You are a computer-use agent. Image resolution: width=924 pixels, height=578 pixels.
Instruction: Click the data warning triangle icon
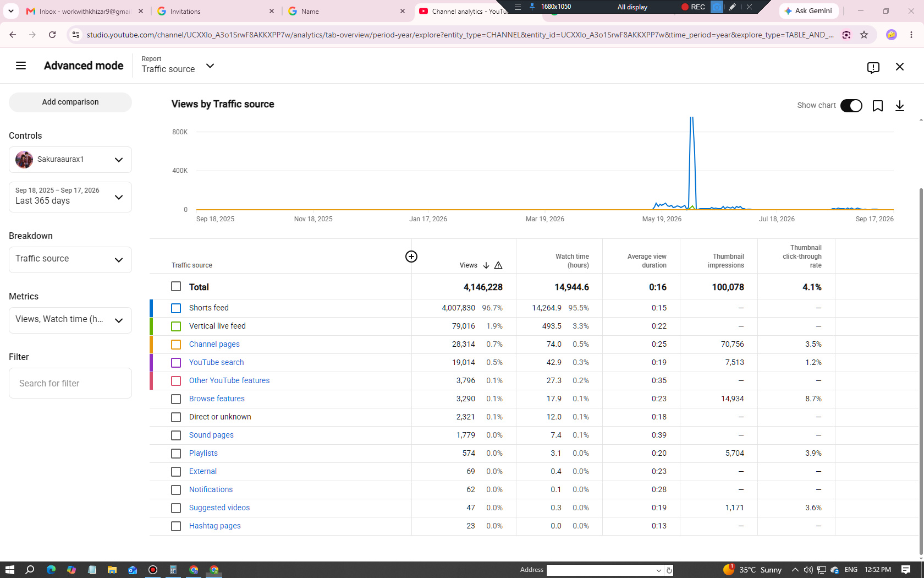coord(498,265)
